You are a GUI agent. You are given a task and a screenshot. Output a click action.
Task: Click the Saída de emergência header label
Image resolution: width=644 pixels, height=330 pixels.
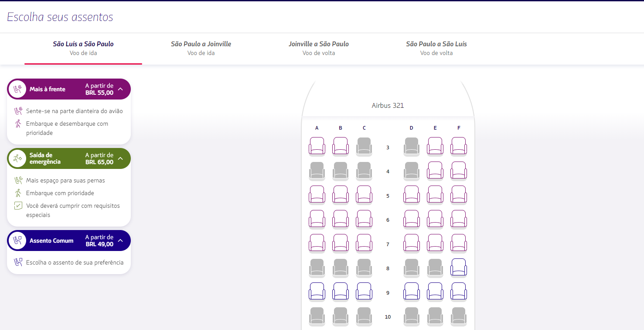[45, 158]
